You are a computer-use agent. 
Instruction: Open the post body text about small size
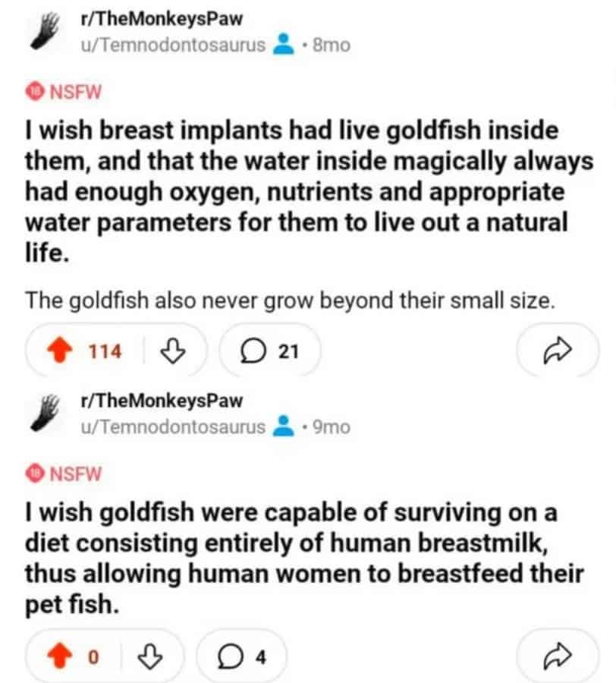point(292,301)
